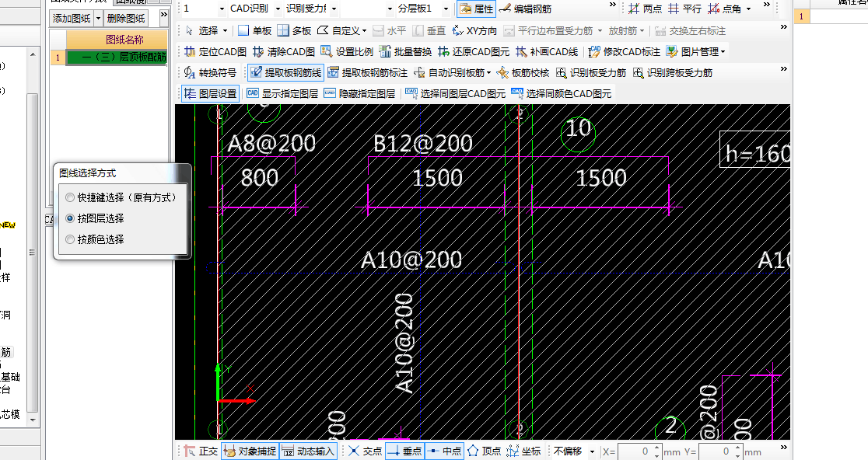Viewport: 868px width, 460px height.
Task: Click 两点 axis tool
Action: point(645,9)
